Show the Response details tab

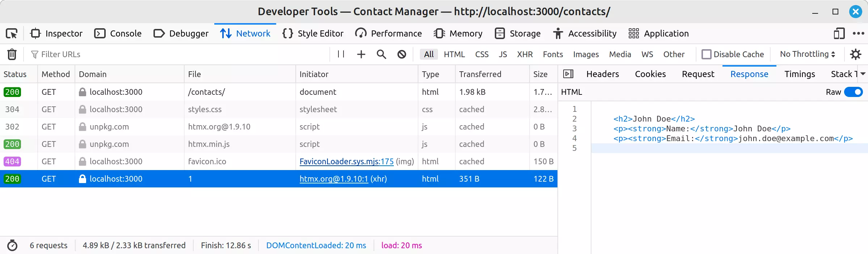(x=749, y=74)
